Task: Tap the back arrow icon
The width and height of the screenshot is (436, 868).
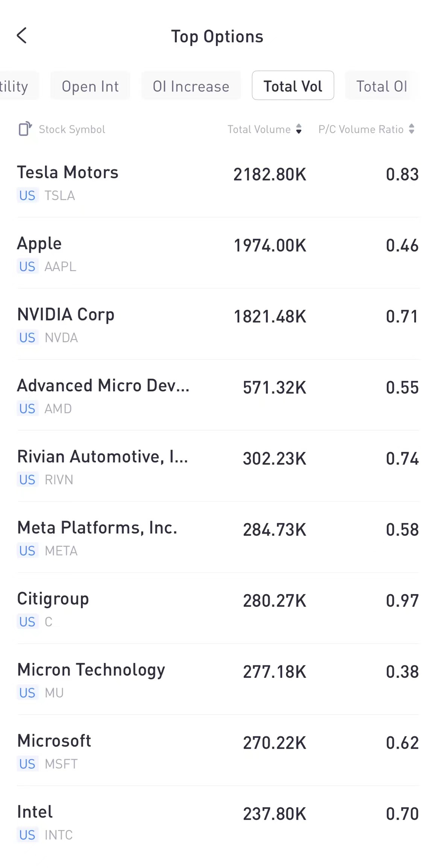Action: [x=22, y=36]
